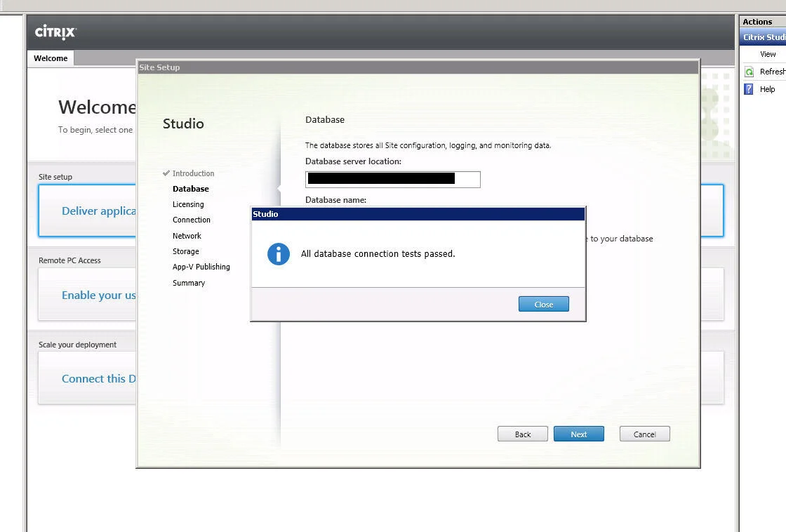
Task: Select the Summary step in wizard
Action: point(189,283)
